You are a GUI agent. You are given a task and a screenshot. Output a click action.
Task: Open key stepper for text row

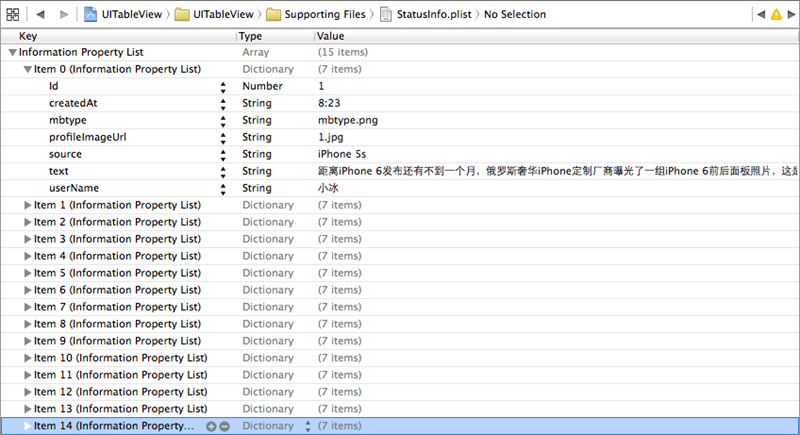click(223, 172)
